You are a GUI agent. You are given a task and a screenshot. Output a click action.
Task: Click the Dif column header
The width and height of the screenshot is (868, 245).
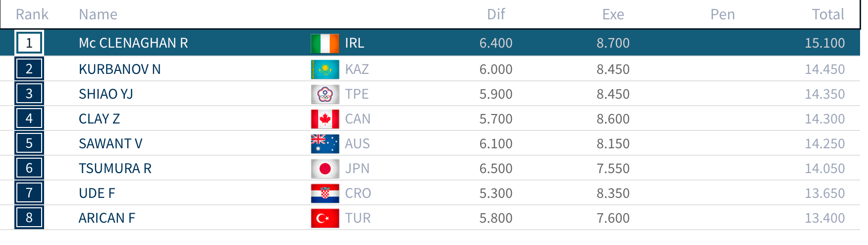pos(496,14)
